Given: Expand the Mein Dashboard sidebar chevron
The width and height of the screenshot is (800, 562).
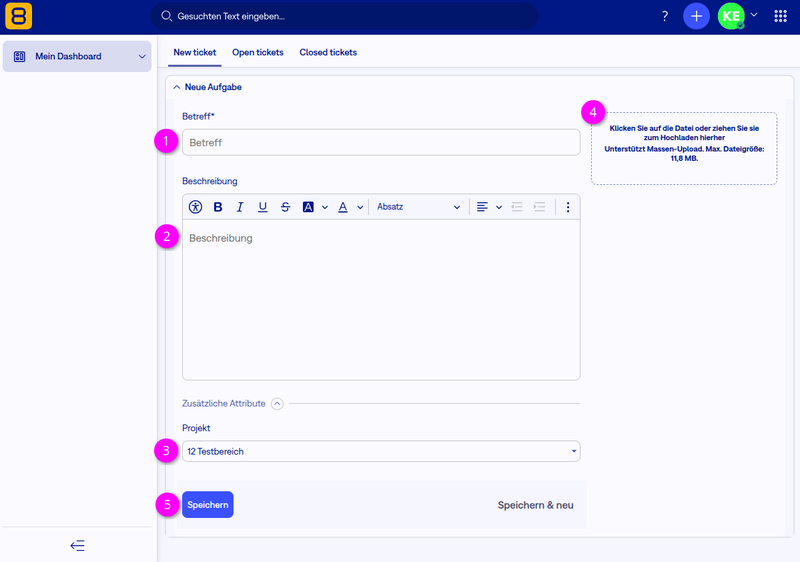Looking at the screenshot, I should [142, 57].
